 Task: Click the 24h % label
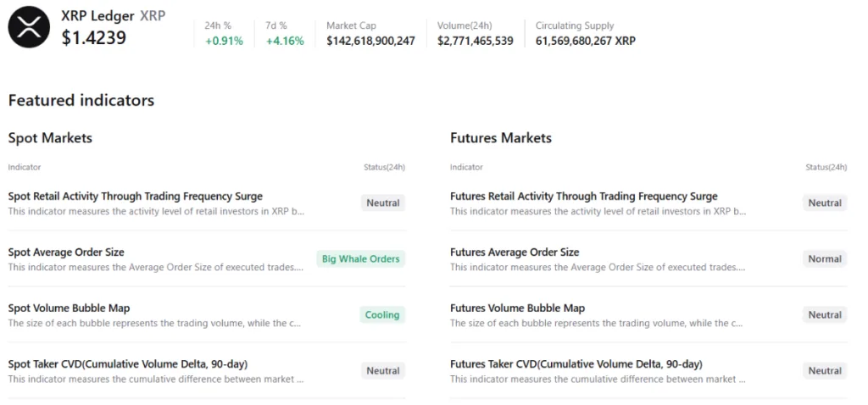[218, 25]
